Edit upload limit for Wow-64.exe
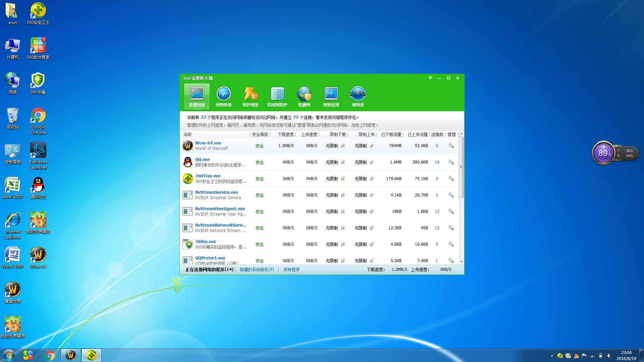 (372, 146)
